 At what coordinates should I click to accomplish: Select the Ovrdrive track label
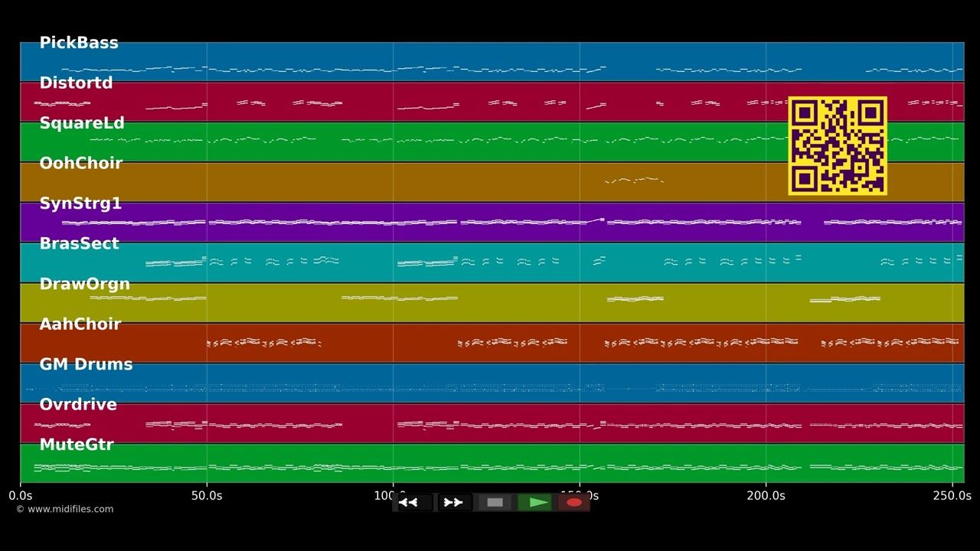point(78,404)
